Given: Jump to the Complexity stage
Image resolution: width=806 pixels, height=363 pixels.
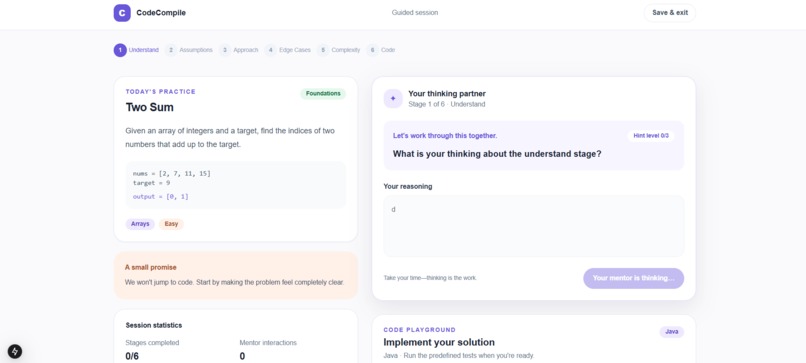Looking at the screenshot, I should click(x=339, y=50).
